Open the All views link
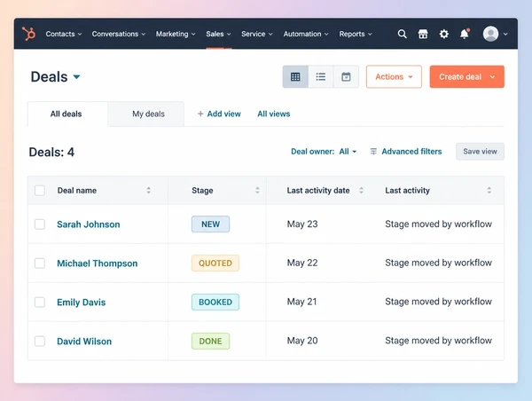The image size is (532, 401). pos(274,114)
